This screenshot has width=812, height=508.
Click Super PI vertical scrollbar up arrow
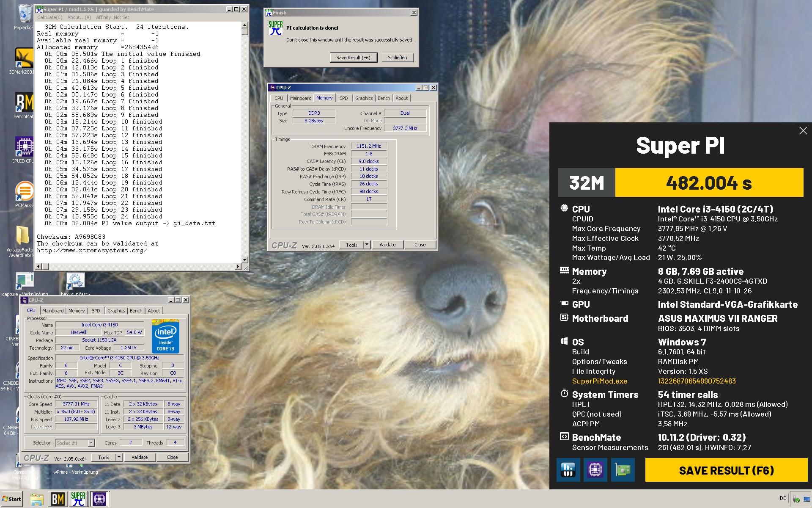point(244,25)
